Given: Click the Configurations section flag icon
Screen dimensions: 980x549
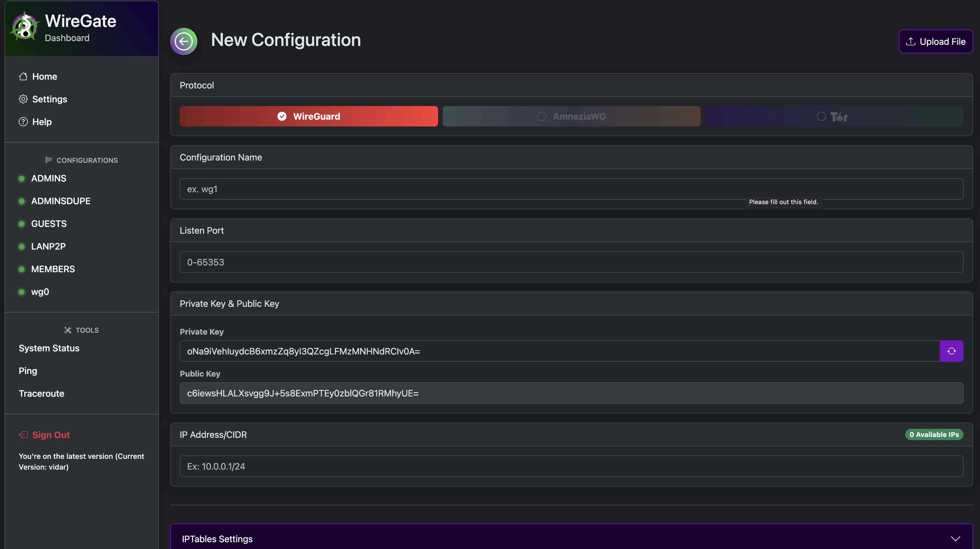Looking at the screenshot, I should click(48, 160).
